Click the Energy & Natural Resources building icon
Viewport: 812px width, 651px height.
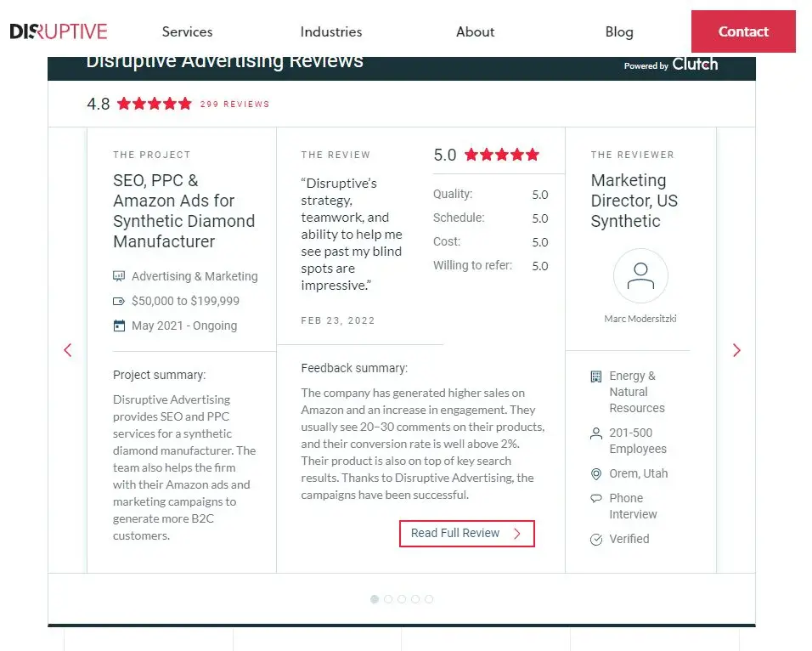tap(596, 376)
